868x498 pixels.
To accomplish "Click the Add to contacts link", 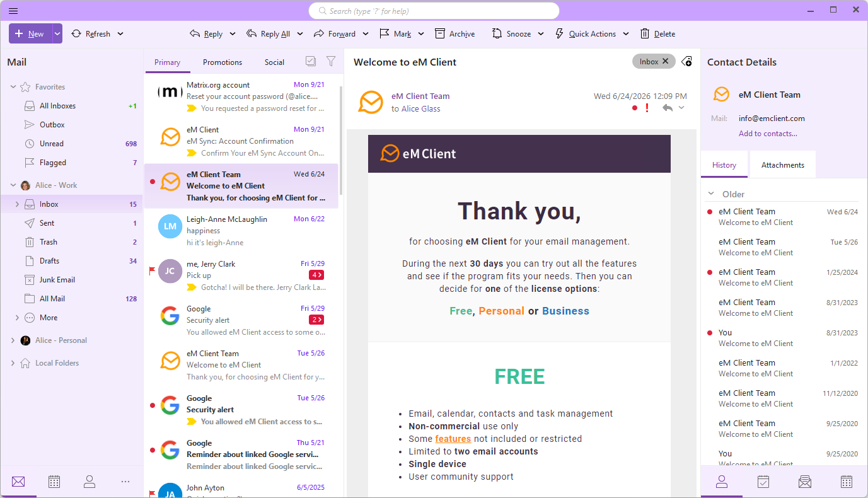I will pyautogui.click(x=768, y=134).
